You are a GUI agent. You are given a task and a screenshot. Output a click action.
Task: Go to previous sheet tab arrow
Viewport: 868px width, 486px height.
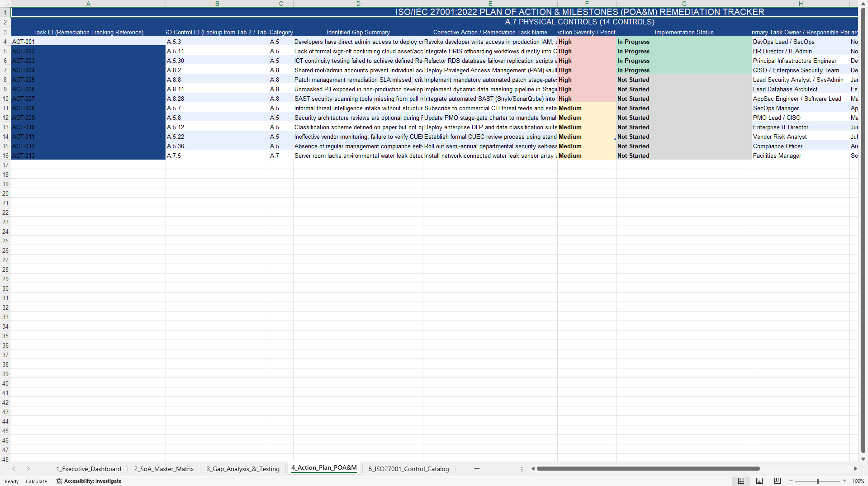14,469
